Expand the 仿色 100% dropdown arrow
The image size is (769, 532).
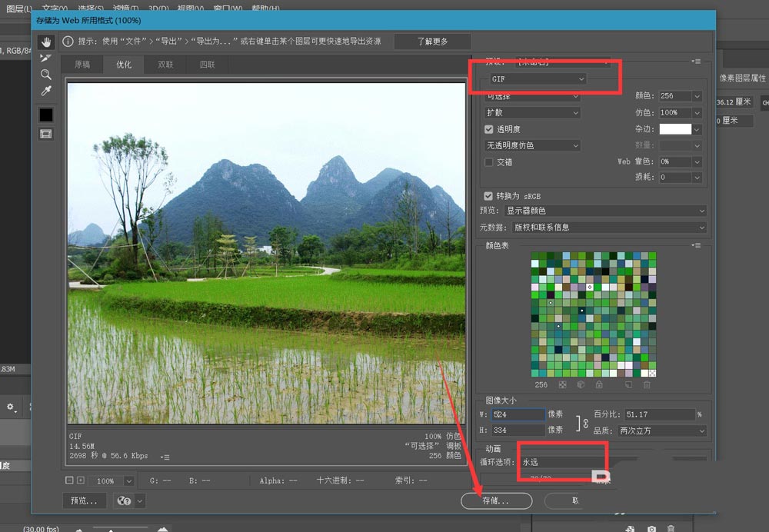click(697, 113)
